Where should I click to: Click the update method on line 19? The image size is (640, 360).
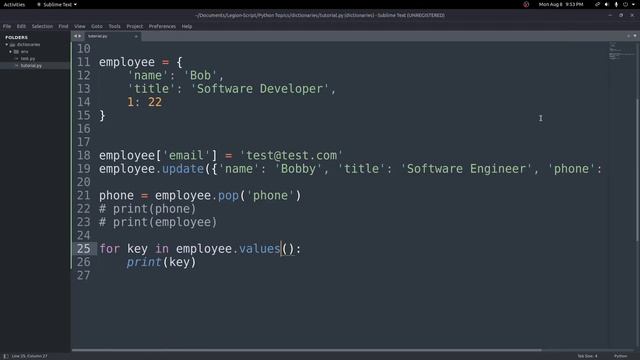coord(183,169)
